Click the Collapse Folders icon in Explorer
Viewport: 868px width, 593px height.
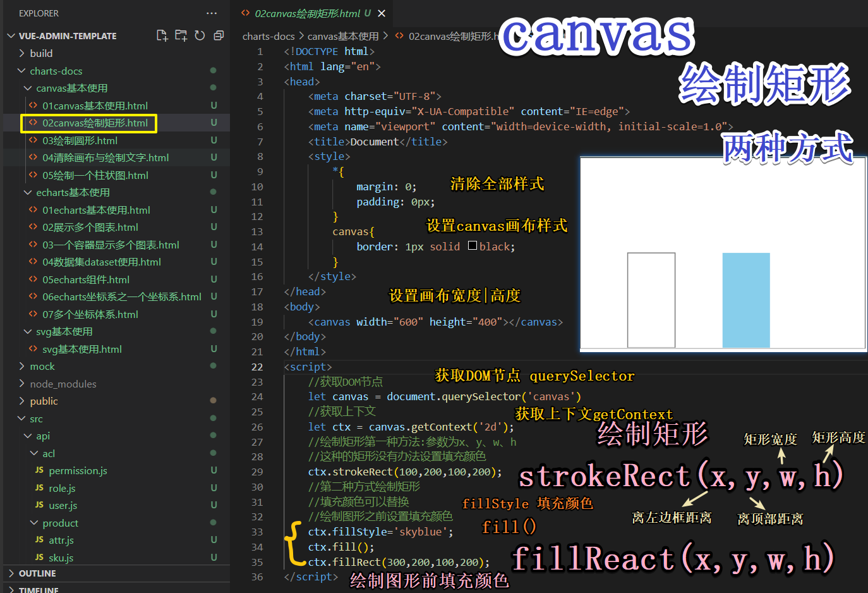coord(219,36)
